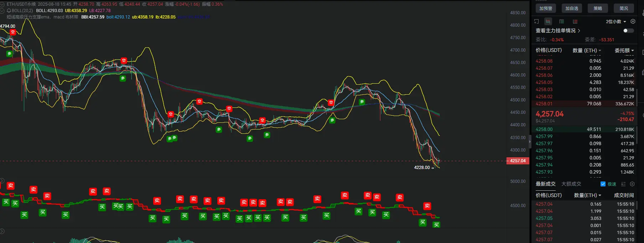Select buy-orders-only (green) order book view

(x=562, y=21)
